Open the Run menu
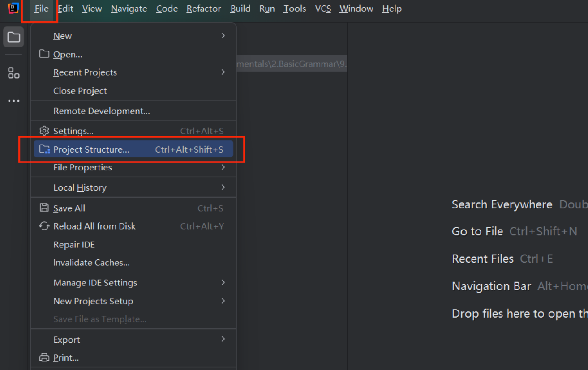 tap(267, 9)
